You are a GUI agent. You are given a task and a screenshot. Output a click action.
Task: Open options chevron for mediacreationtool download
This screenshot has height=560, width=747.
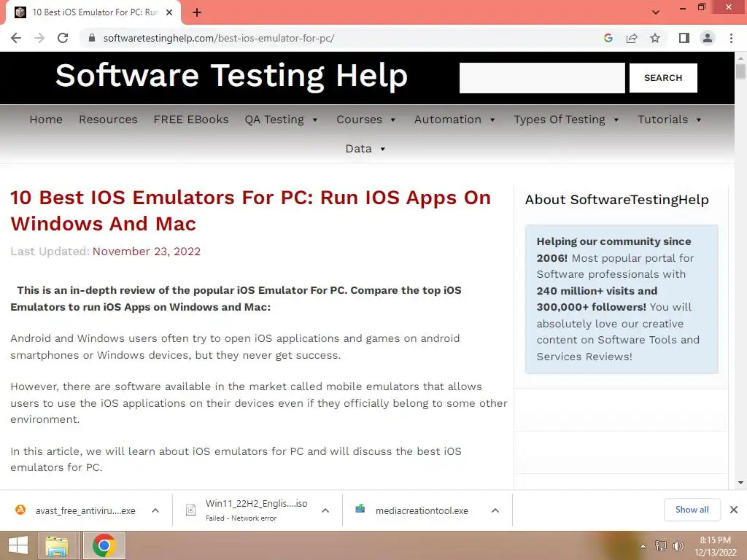(495, 510)
